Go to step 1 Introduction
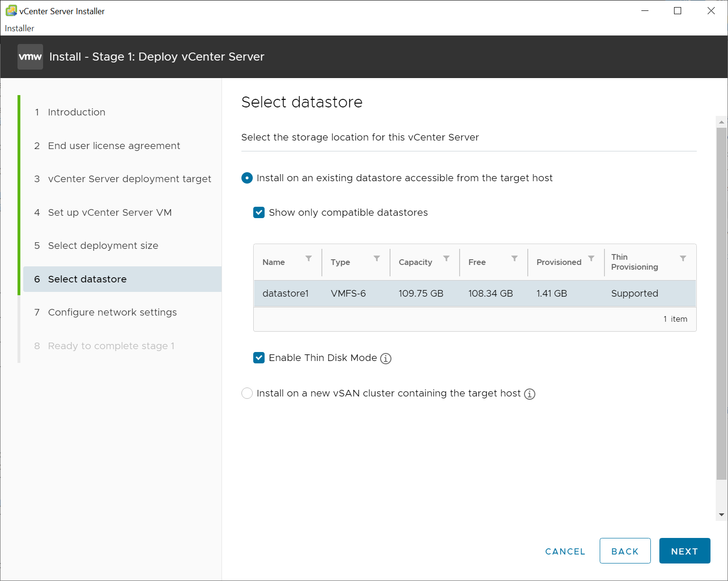The height and width of the screenshot is (581, 728). coord(77,112)
